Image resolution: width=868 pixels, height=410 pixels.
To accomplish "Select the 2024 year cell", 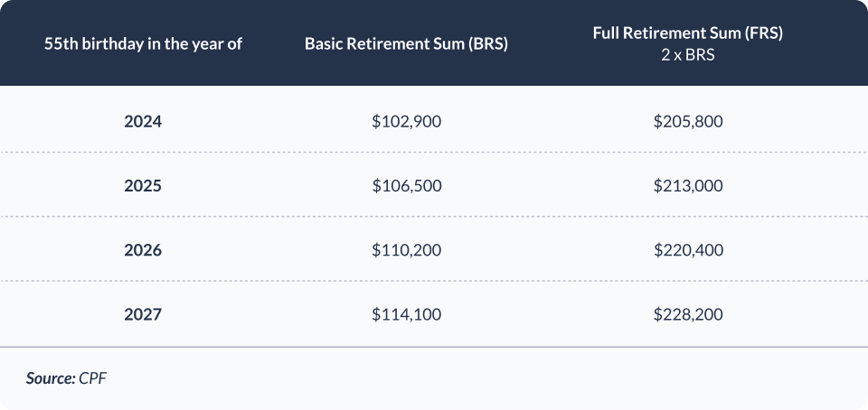I will [x=143, y=120].
